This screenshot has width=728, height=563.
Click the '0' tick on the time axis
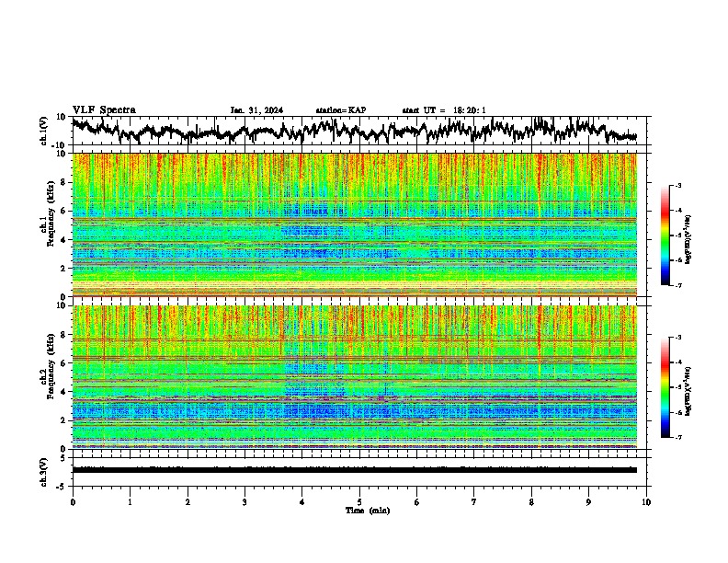point(73,502)
